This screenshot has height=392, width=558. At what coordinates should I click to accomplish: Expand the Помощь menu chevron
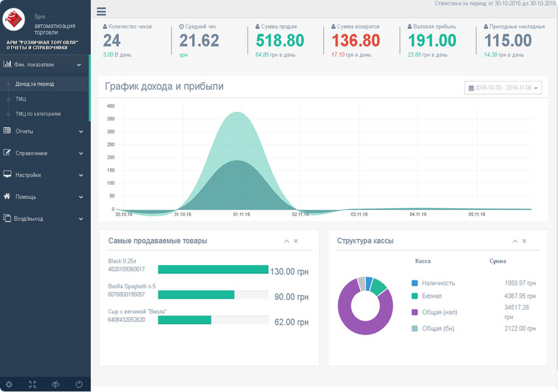click(81, 197)
